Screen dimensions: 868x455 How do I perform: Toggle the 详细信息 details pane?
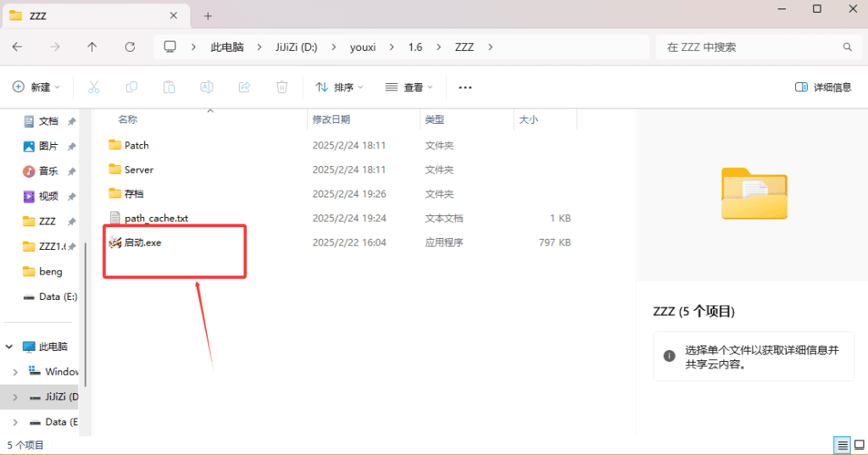click(822, 87)
